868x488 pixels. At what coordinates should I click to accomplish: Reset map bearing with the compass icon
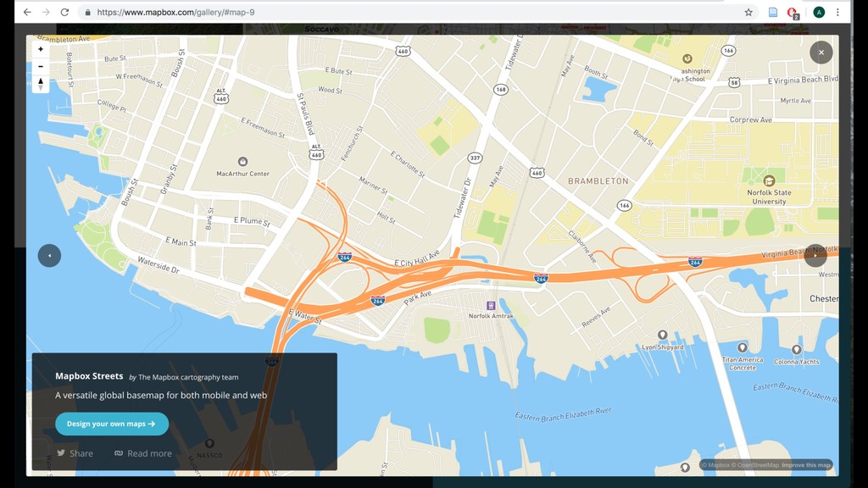pyautogui.click(x=41, y=84)
